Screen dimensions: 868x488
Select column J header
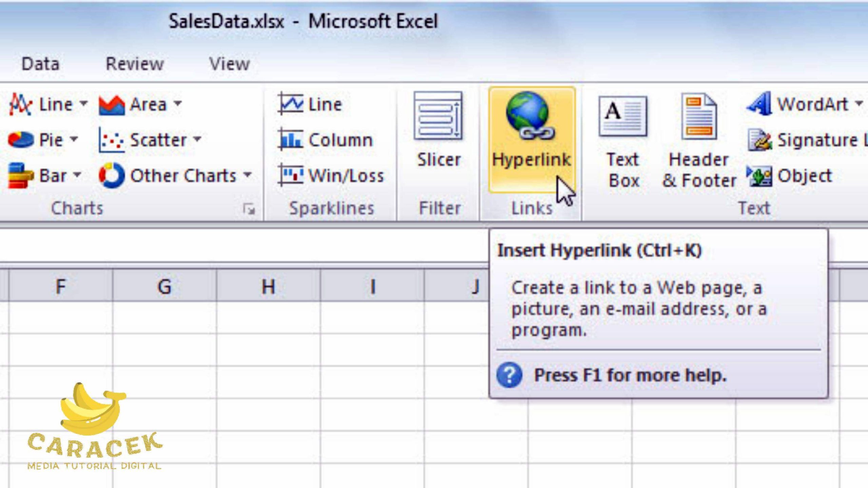456,285
